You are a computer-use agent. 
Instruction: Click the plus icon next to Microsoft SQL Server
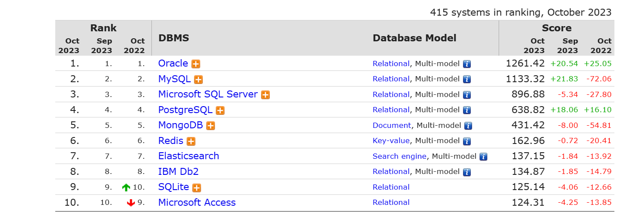click(x=265, y=95)
